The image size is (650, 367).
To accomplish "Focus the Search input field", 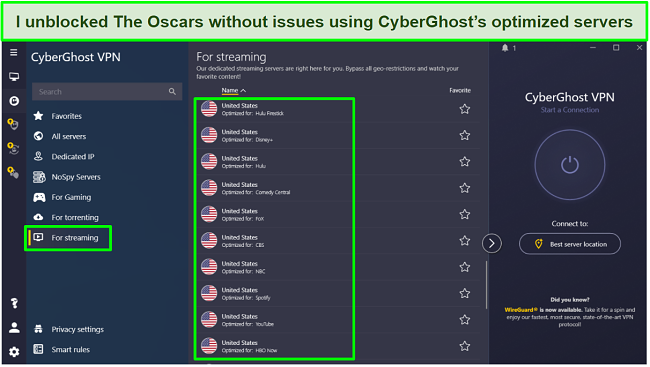I will 107,92.
